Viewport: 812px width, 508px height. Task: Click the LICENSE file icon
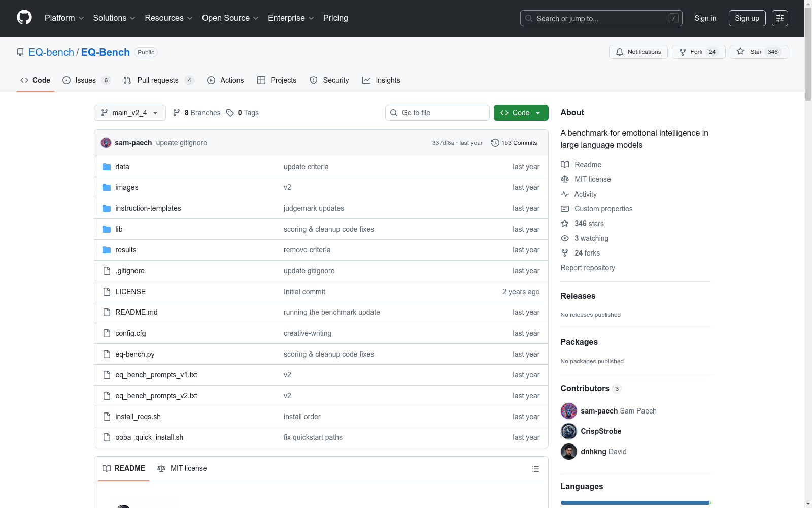pyautogui.click(x=107, y=292)
